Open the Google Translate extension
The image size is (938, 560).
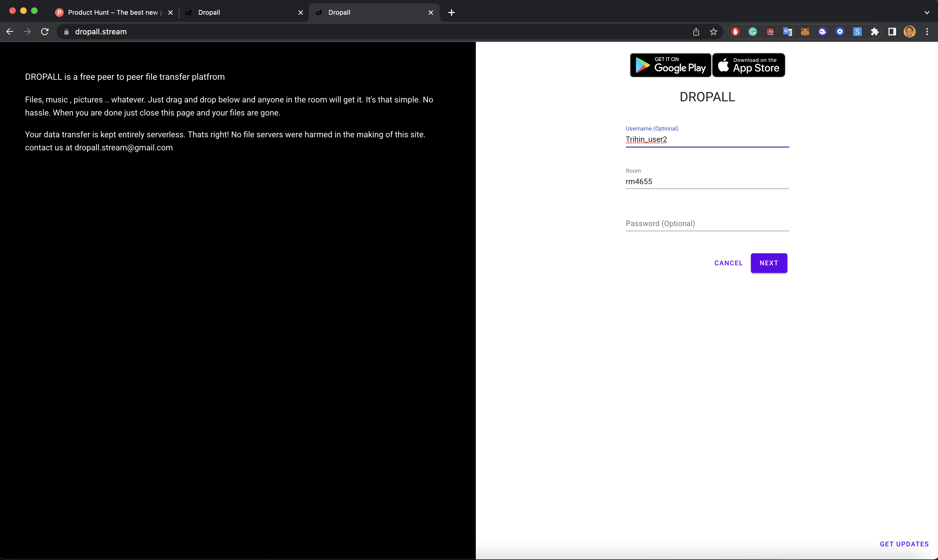(x=787, y=32)
